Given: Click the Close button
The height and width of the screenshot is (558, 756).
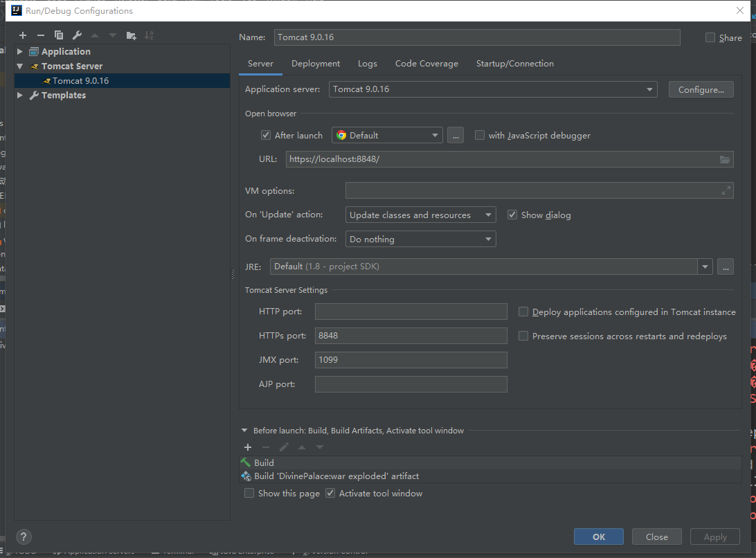Looking at the screenshot, I should point(657,537).
